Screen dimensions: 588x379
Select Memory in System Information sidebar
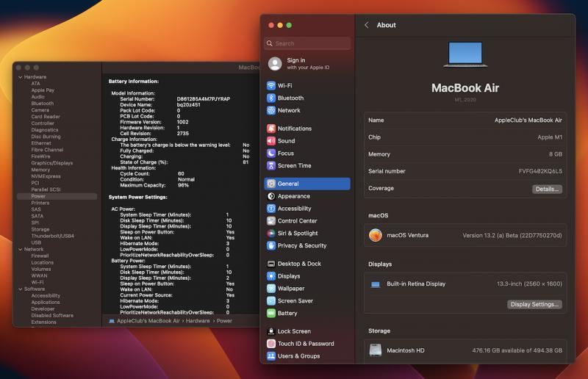[40, 170]
